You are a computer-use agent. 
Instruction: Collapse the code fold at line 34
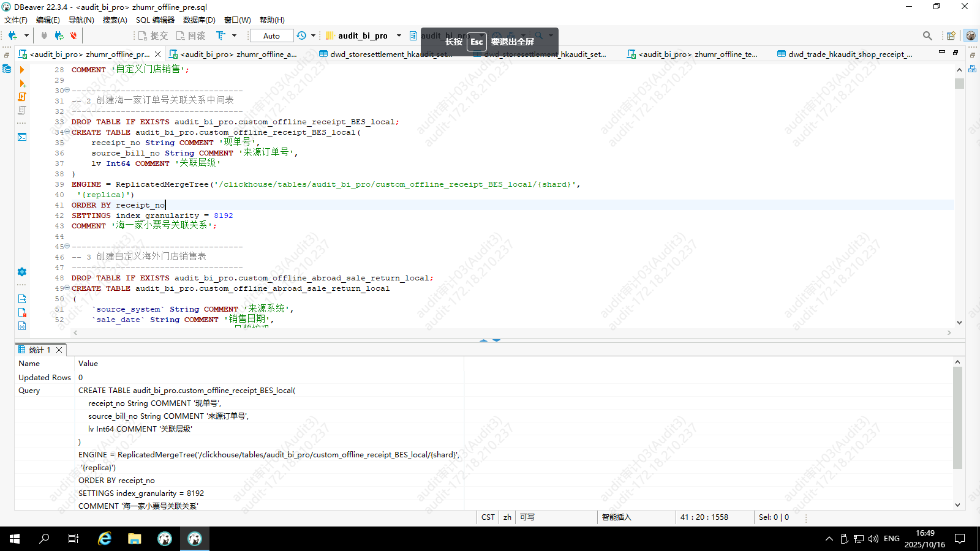click(x=67, y=132)
